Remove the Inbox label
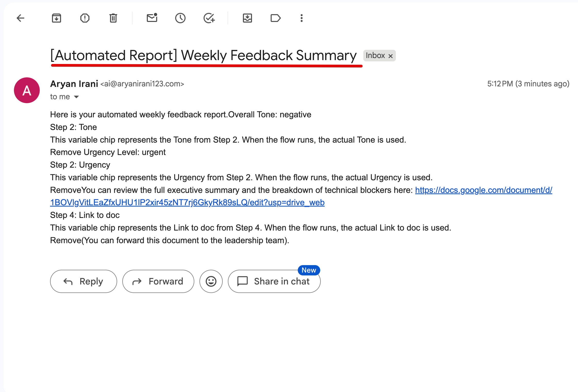Viewport: 578px width, 392px height. [391, 56]
